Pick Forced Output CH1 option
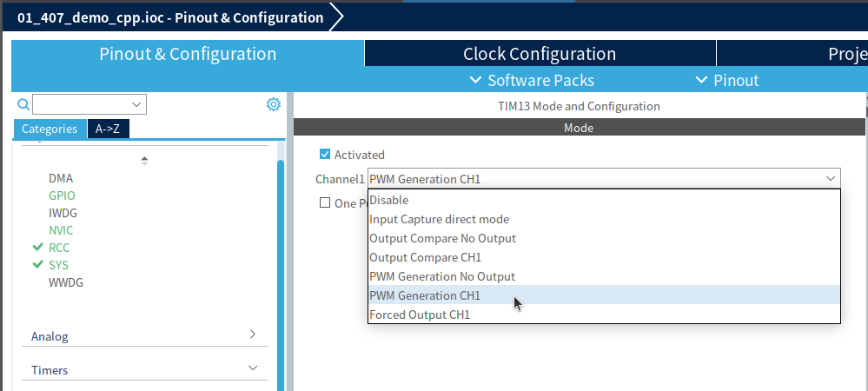Viewport: 868px width, 391px height. pos(420,315)
